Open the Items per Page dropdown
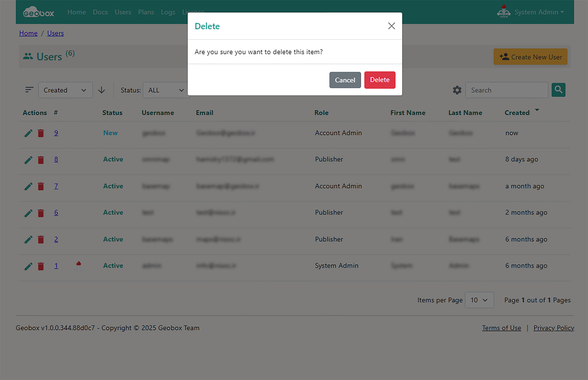The width and height of the screenshot is (588, 380). (479, 300)
